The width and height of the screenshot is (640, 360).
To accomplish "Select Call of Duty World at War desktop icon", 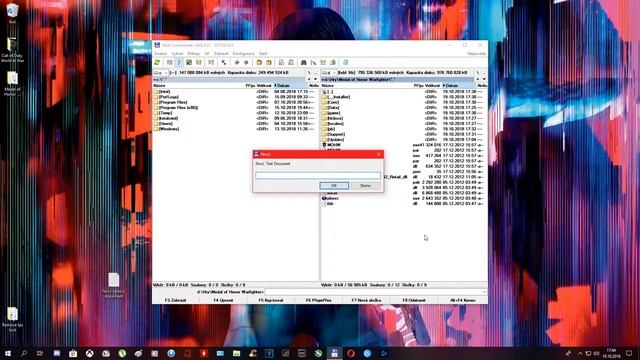I will [12, 50].
